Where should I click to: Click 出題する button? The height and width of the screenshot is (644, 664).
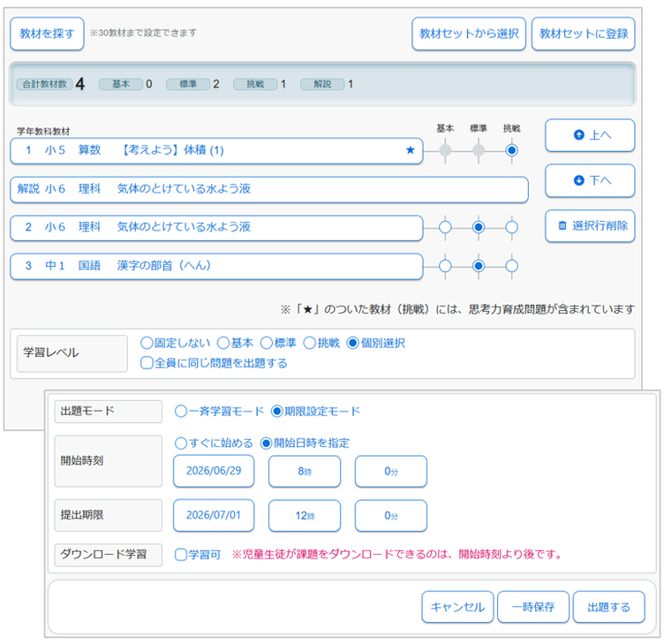click(x=609, y=607)
